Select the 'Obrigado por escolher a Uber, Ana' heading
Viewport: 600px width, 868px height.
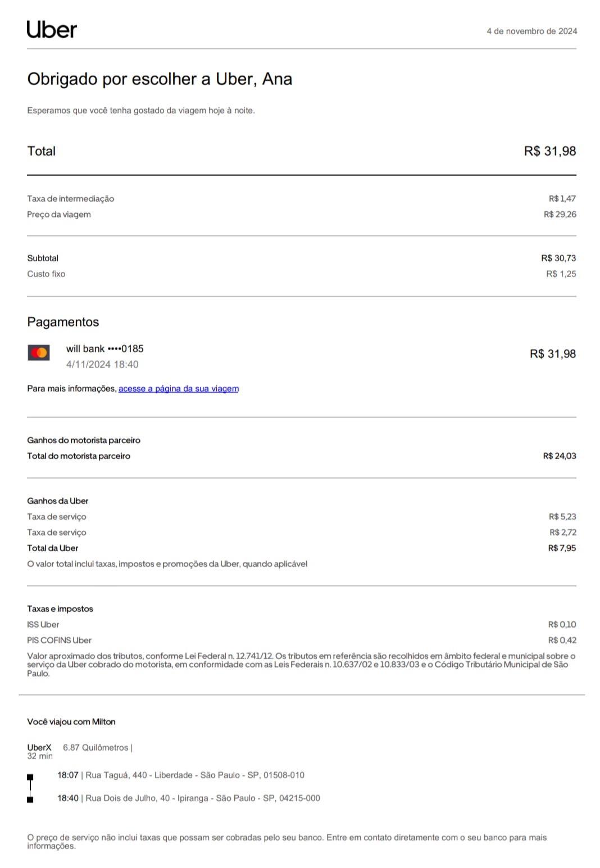click(x=160, y=79)
